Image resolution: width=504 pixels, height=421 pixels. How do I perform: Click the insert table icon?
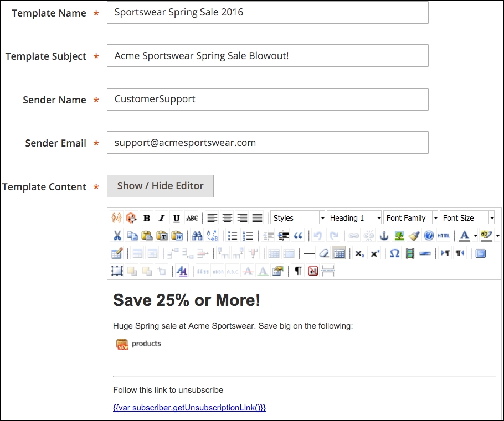coord(338,253)
